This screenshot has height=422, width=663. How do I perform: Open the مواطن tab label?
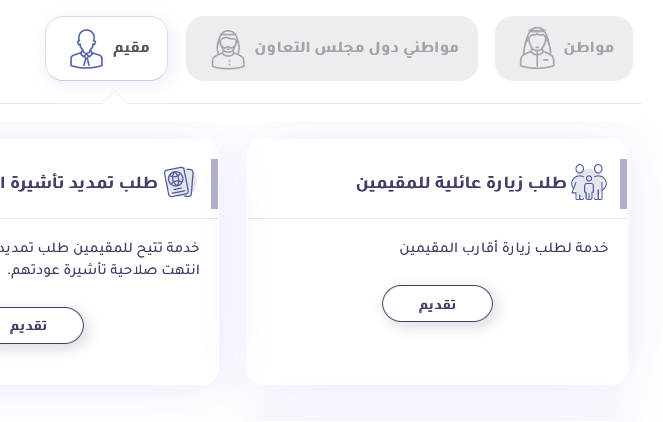click(x=589, y=48)
